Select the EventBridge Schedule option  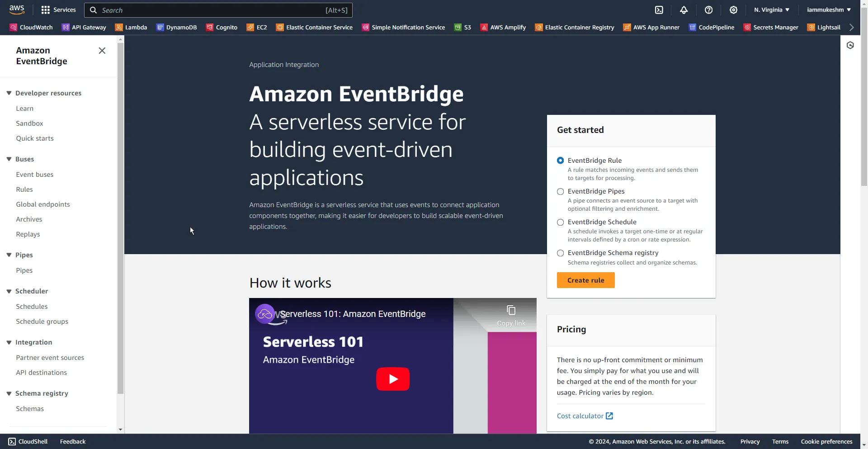click(x=561, y=222)
